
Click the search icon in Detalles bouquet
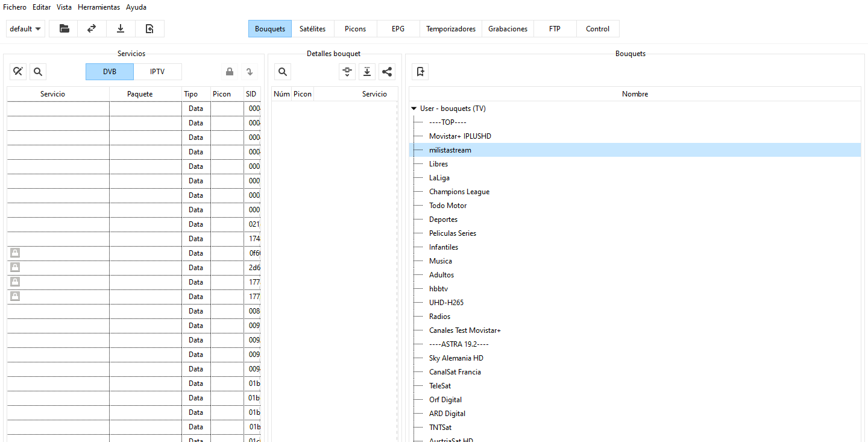coord(282,72)
